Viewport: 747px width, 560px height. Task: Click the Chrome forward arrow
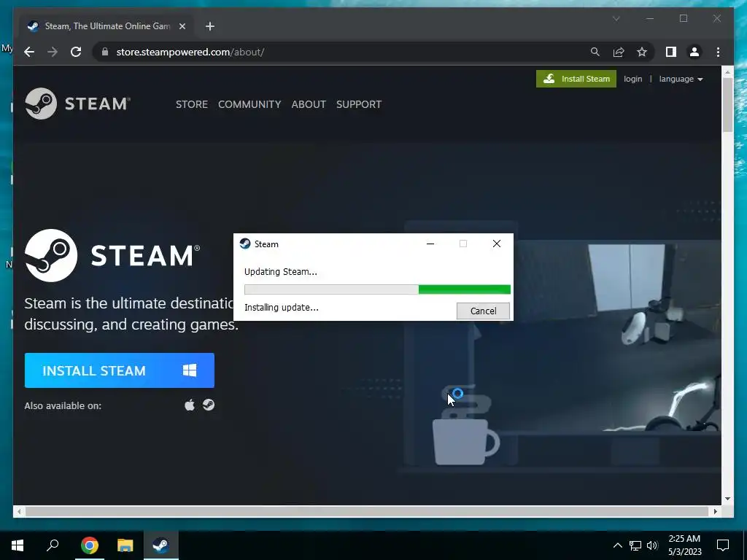click(53, 52)
